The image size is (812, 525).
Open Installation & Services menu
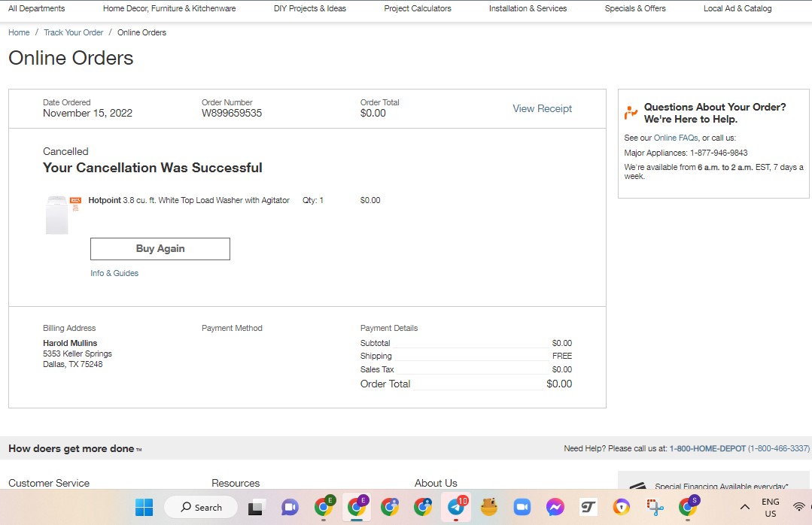pos(528,8)
